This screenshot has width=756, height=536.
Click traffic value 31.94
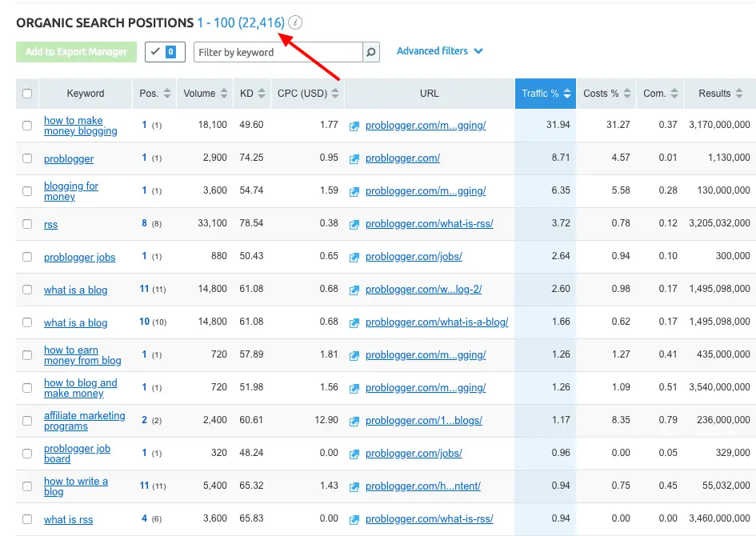pyautogui.click(x=558, y=125)
